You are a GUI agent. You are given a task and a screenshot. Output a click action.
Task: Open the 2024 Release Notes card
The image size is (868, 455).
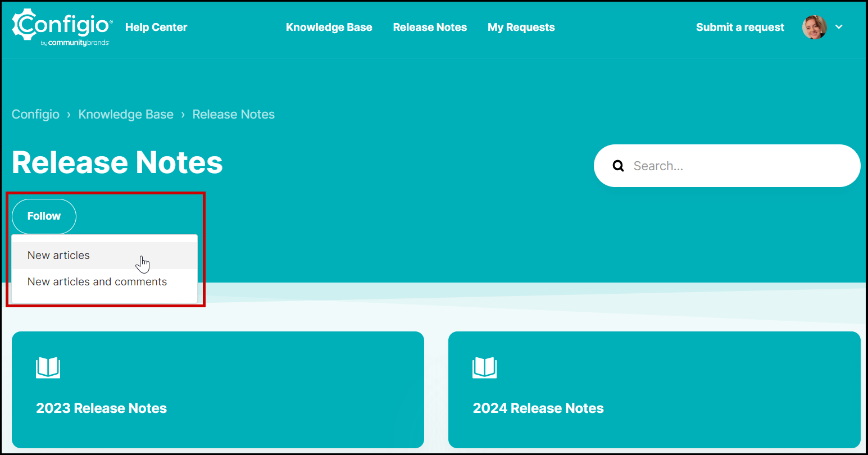click(x=655, y=390)
